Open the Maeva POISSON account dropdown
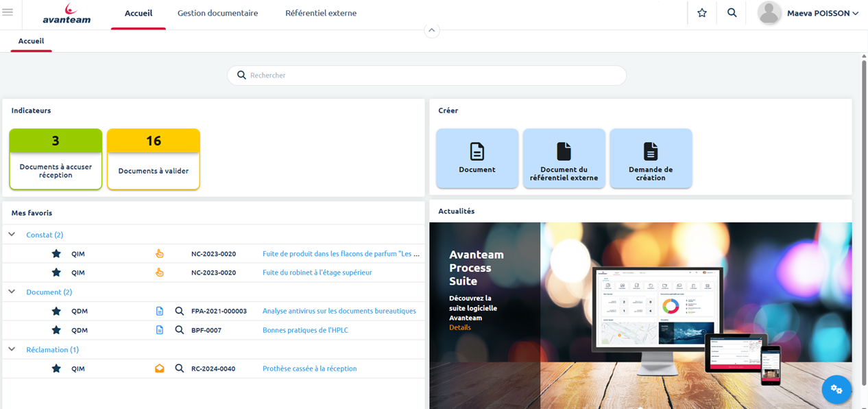This screenshot has width=868, height=409. [808, 12]
